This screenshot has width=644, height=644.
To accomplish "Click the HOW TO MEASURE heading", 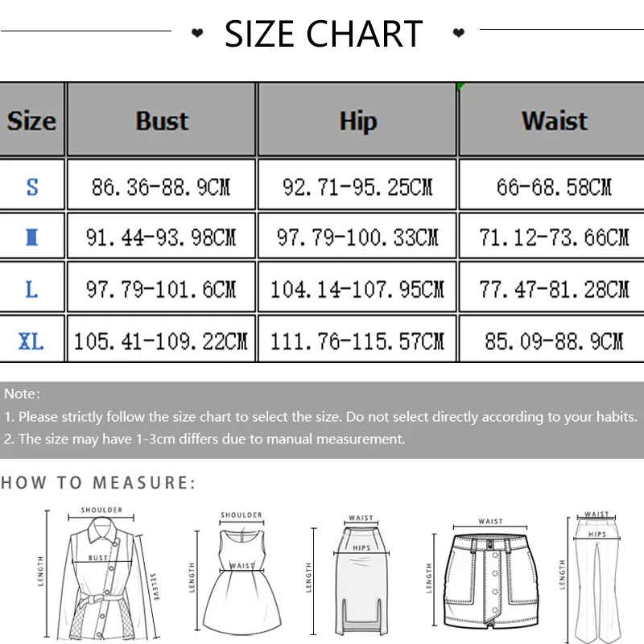I will point(98,483).
